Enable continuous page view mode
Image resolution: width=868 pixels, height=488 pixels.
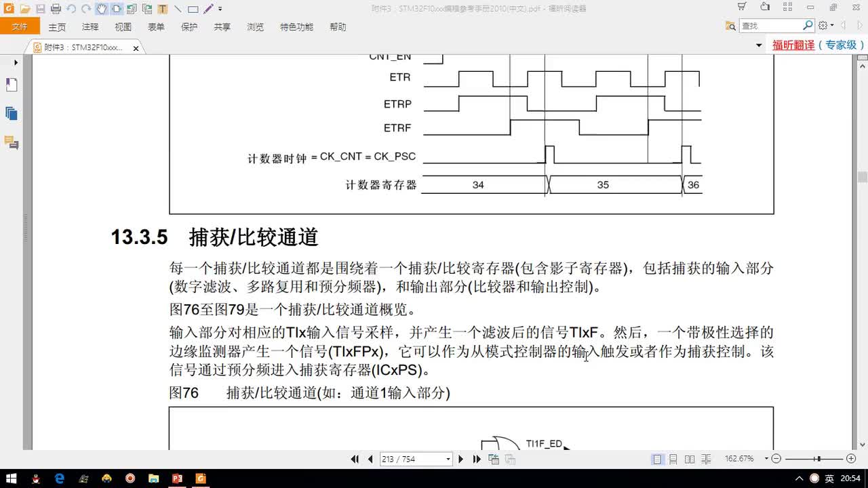click(x=673, y=459)
